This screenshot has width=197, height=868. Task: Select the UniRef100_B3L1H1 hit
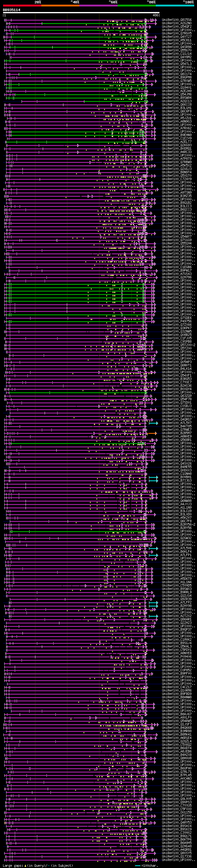[176, 108]
